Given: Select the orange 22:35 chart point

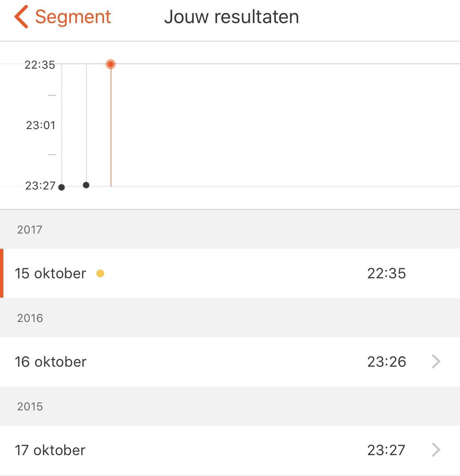Looking at the screenshot, I should [111, 65].
